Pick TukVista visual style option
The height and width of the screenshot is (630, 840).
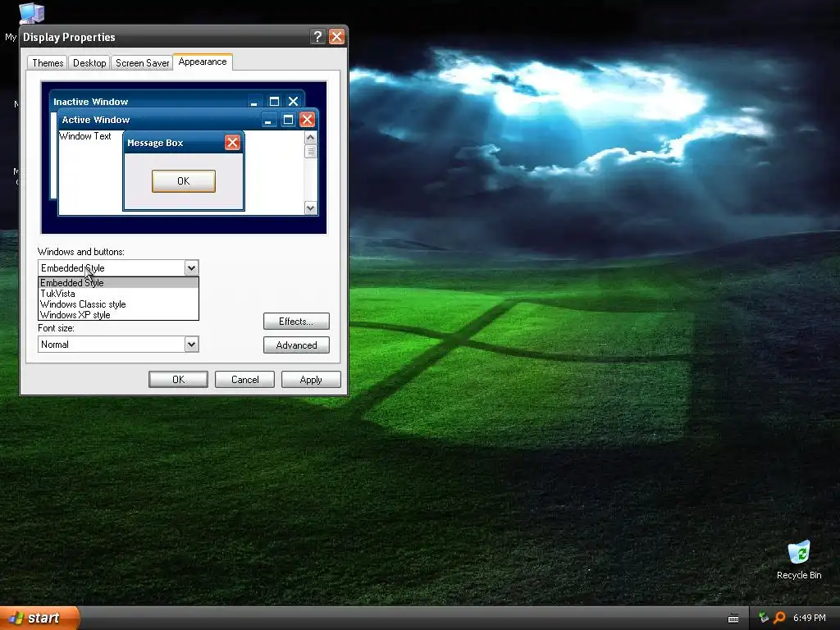[118, 293]
